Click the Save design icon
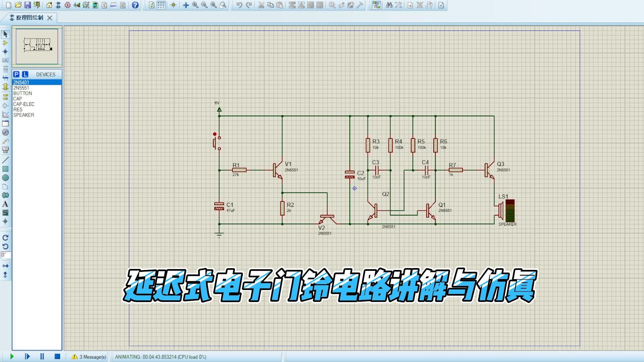The width and height of the screenshot is (644, 362). [x=28, y=5]
